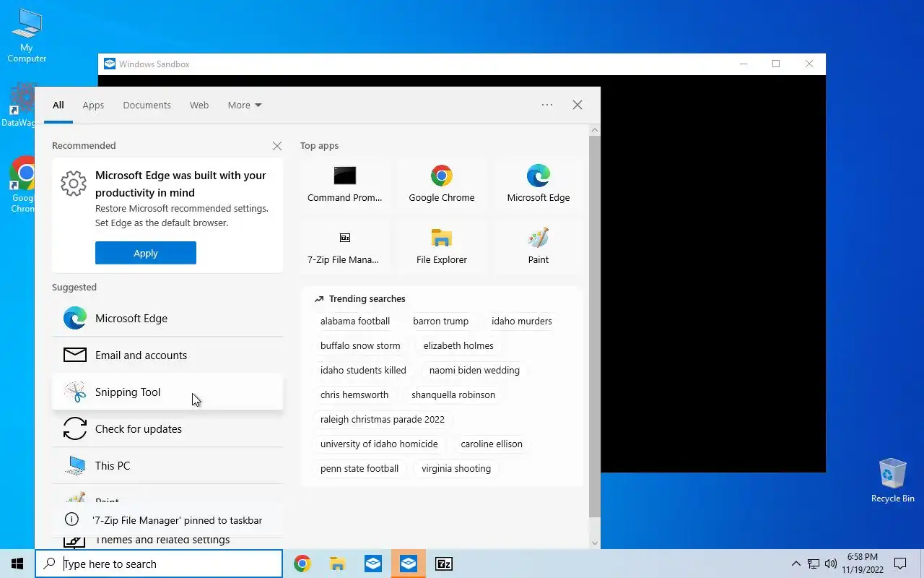Image resolution: width=924 pixels, height=578 pixels.
Task: Switch to the Web tab
Action: coord(199,105)
